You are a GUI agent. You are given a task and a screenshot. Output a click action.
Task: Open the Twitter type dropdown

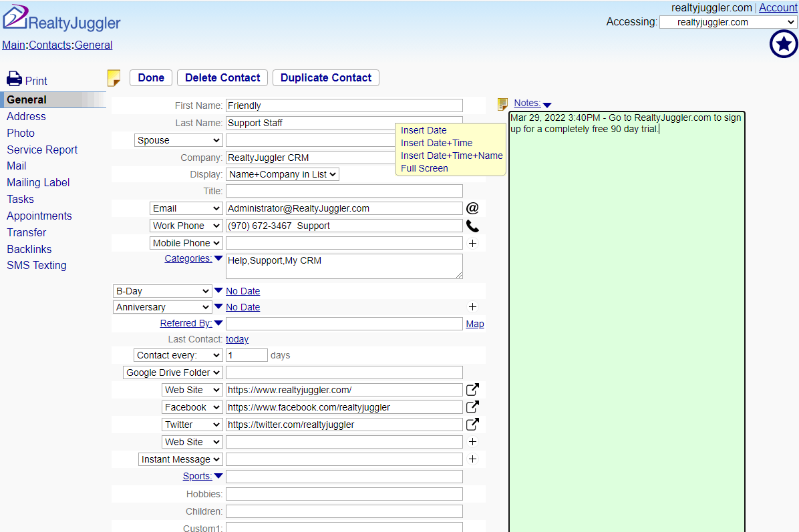click(x=192, y=424)
